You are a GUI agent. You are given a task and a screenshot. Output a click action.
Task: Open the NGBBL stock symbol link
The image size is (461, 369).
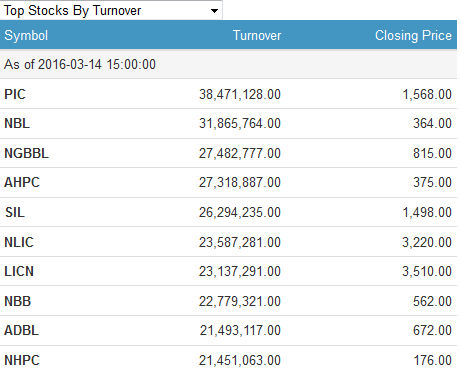[x=26, y=153]
